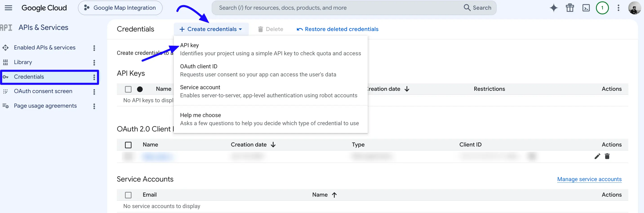Click the disabled Delete button

[x=270, y=29]
